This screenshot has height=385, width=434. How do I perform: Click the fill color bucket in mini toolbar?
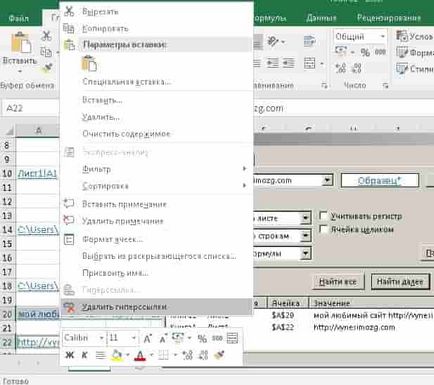coord(117,355)
